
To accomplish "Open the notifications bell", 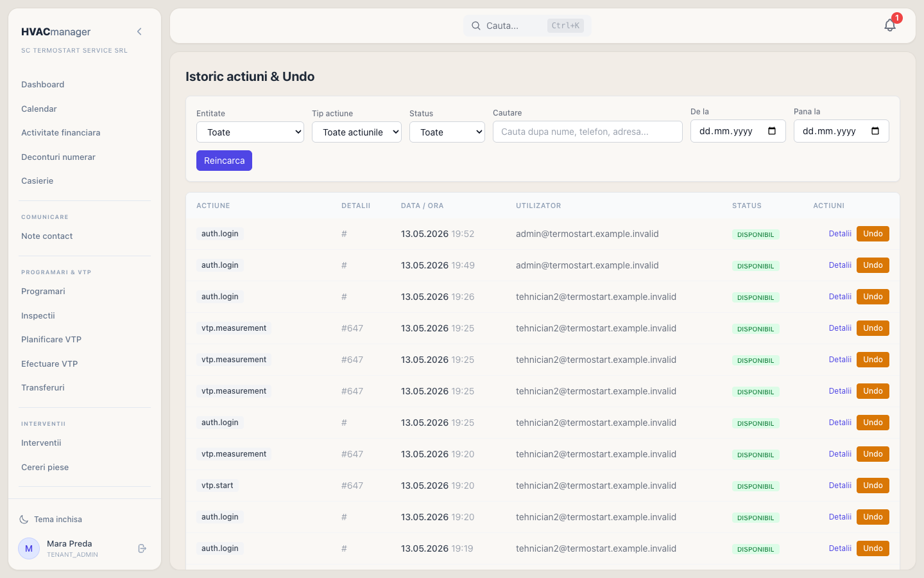I will pos(890,25).
